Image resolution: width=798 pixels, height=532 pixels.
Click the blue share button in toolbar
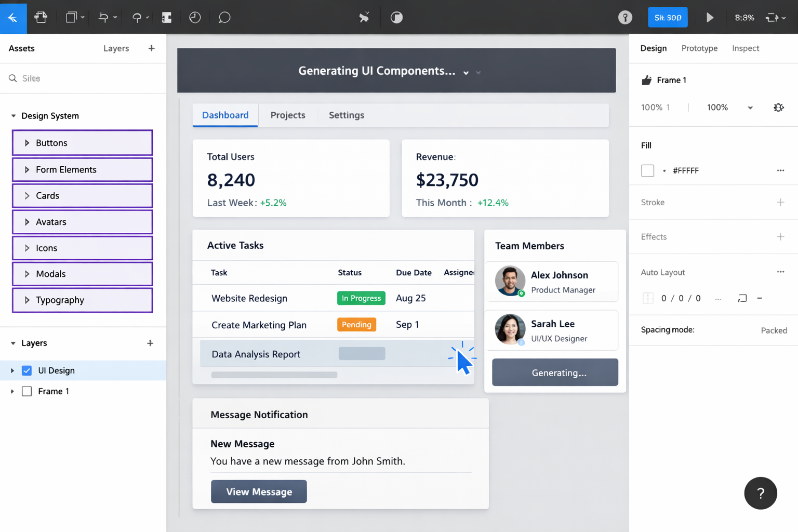pos(668,17)
